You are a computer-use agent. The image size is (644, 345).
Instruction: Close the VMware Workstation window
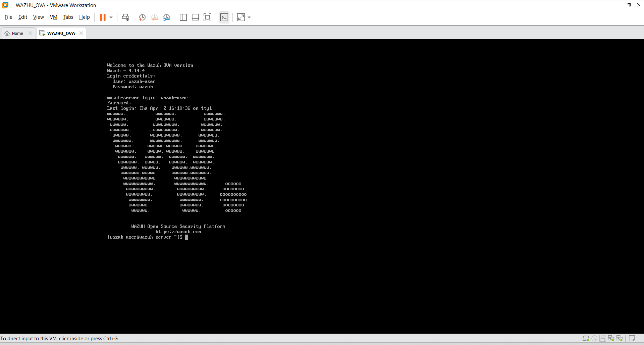point(639,5)
